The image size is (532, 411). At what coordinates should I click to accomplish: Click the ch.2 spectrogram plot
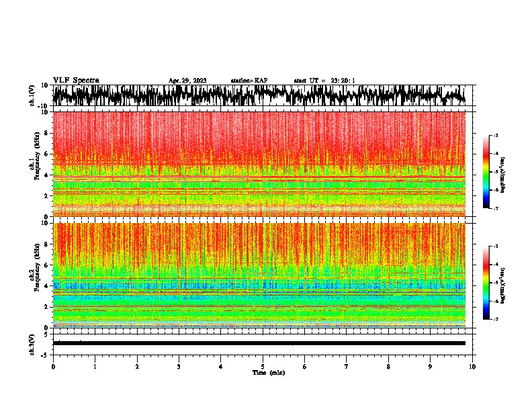259,275
